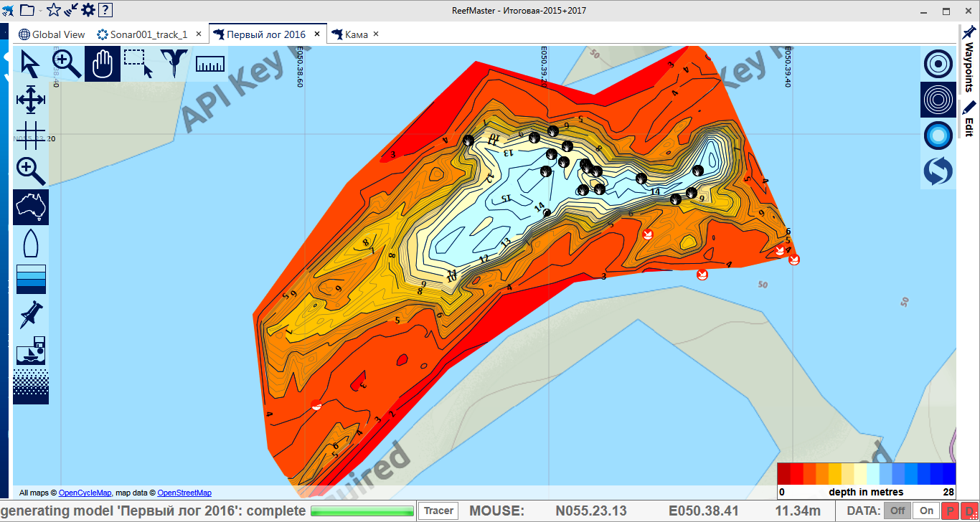Open the OpenCycleMap attribution link
980x522 pixels.
pos(85,493)
